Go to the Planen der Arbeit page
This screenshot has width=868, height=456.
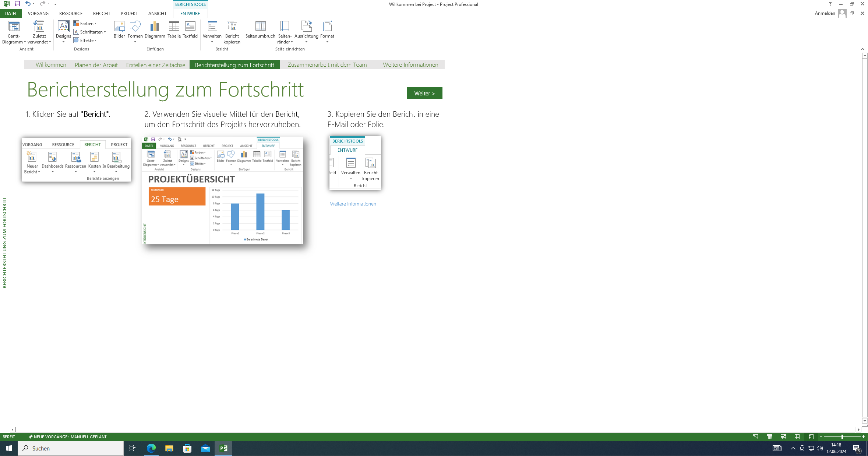tap(96, 65)
